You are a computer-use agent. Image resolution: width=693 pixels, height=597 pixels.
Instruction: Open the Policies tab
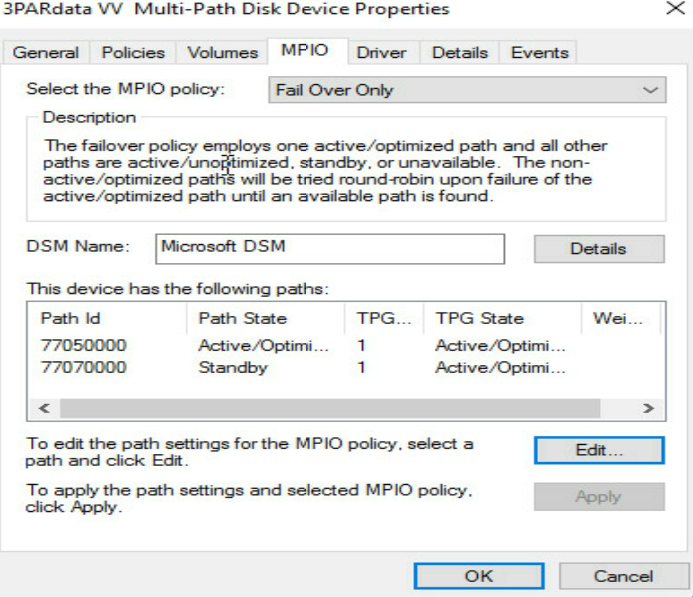133,53
